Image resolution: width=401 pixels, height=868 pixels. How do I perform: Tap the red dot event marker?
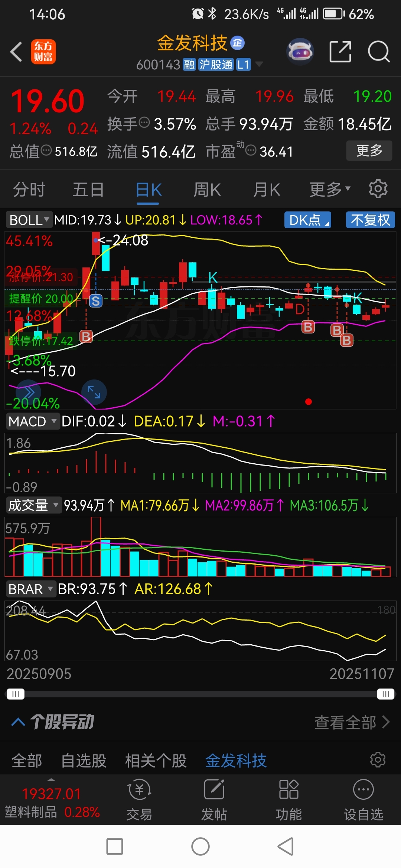[308, 402]
